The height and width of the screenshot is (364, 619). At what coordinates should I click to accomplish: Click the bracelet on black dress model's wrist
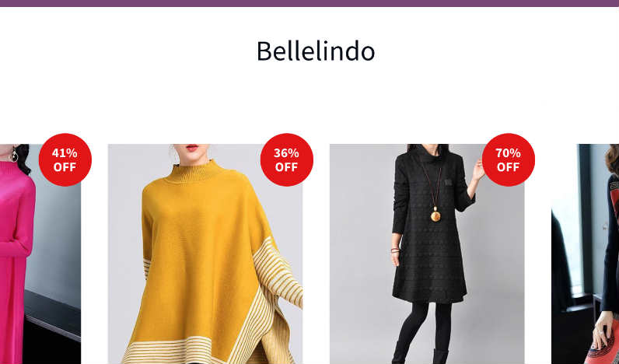(x=395, y=250)
